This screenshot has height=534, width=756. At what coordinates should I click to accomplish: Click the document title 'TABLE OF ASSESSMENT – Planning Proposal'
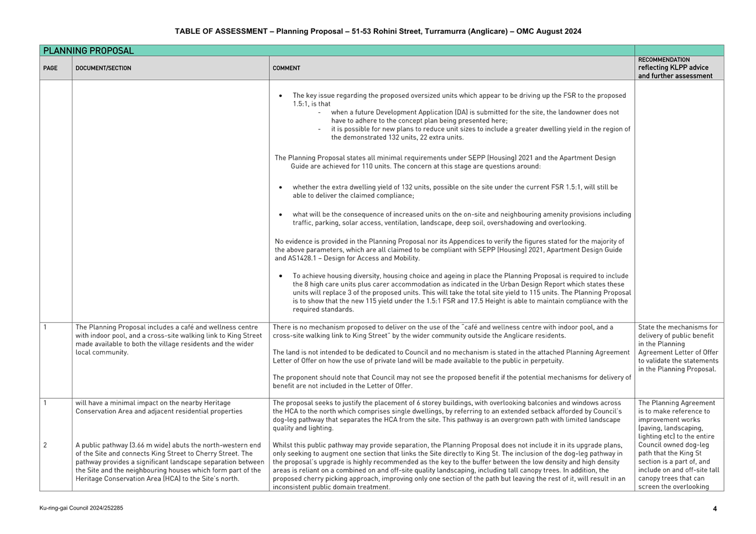tap(378, 32)
